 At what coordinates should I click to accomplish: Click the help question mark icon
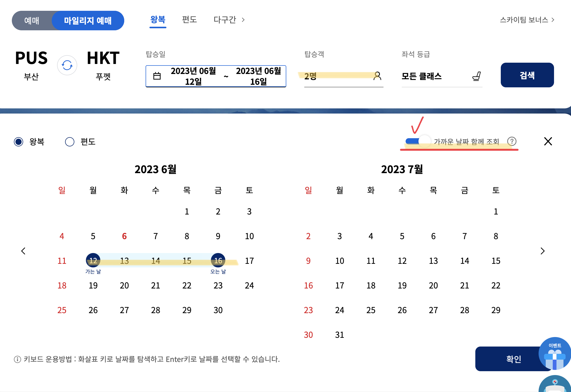(512, 141)
